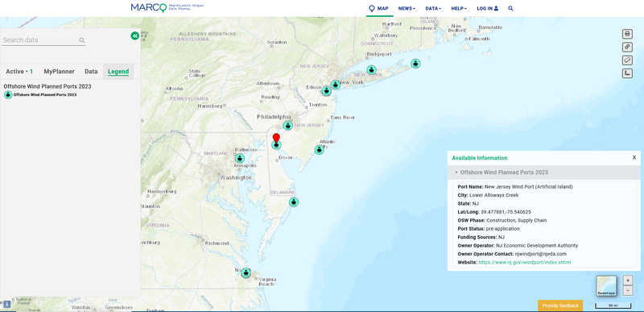
Task: Click the info icon at bottom-left corner
Action: point(7,304)
